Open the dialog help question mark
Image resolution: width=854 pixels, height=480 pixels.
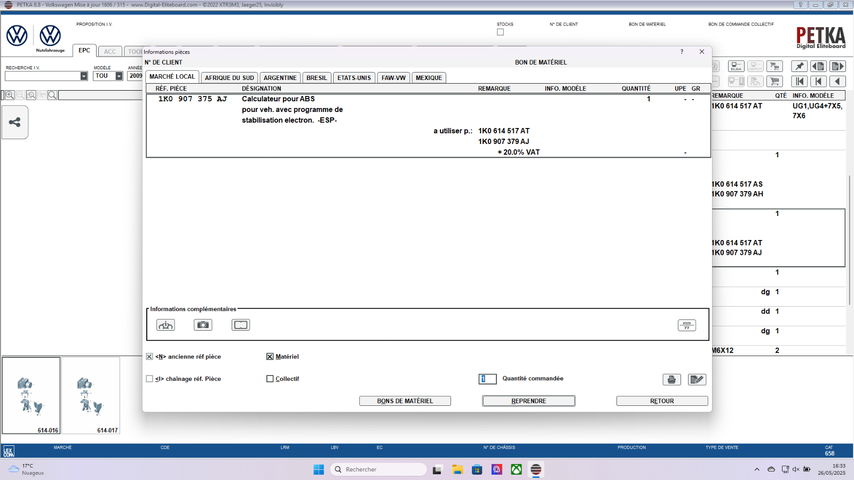(681, 52)
